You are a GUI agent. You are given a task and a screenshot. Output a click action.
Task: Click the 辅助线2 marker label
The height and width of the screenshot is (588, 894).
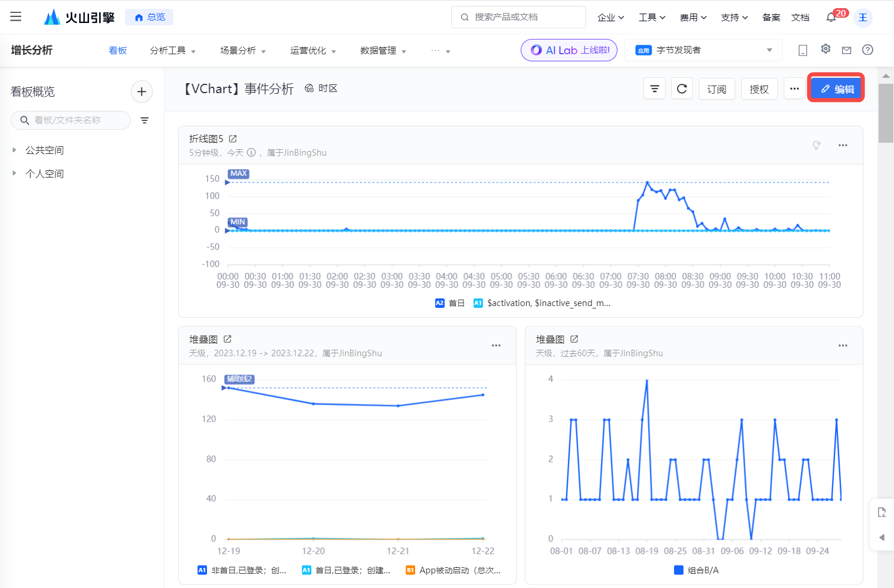pos(239,379)
